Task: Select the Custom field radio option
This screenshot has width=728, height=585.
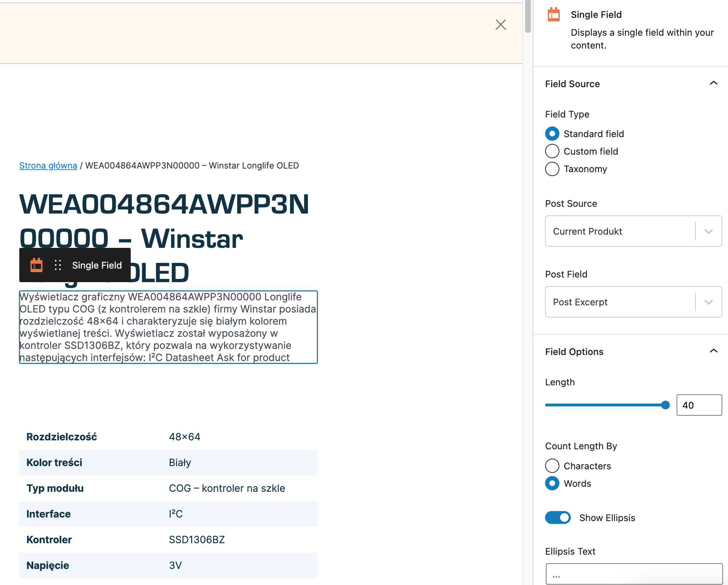Action: (552, 151)
